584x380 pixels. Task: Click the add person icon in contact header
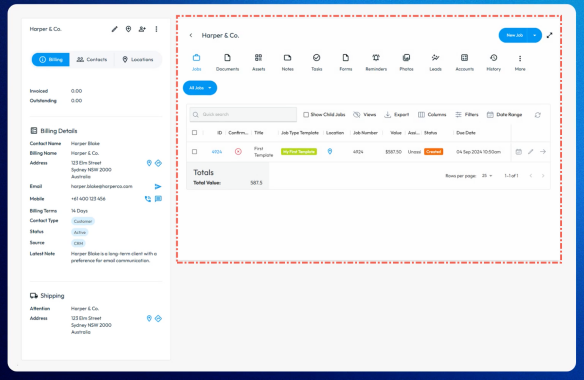(142, 29)
